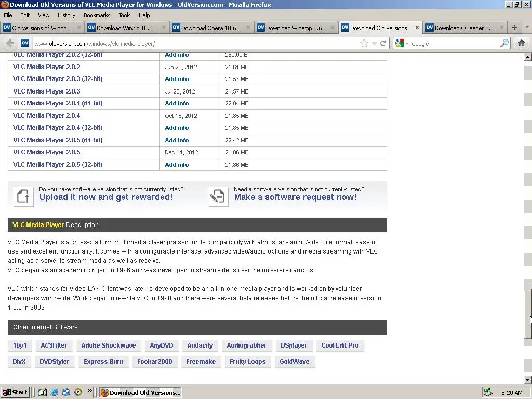The height and width of the screenshot is (399, 532).
Task: Open the Bookmarks menu
Action: tap(97, 15)
